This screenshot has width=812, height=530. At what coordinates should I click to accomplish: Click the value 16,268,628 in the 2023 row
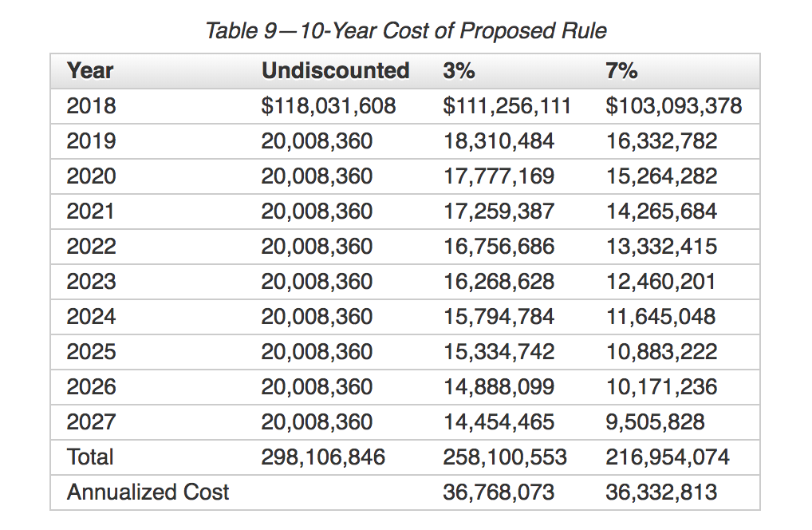click(x=499, y=282)
